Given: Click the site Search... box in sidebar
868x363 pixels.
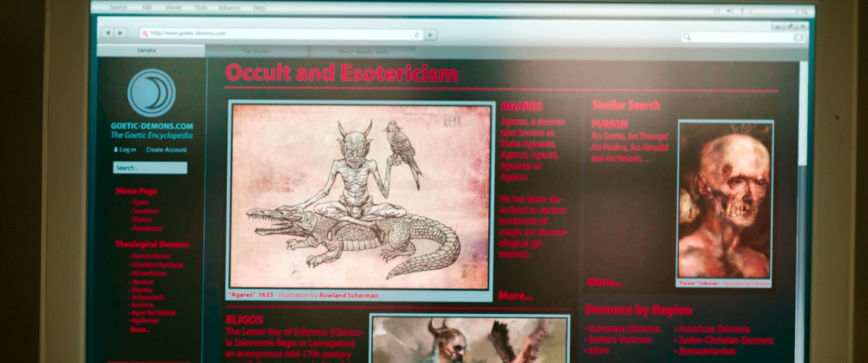Looking at the screenshot, I should [x=150, y=168].
